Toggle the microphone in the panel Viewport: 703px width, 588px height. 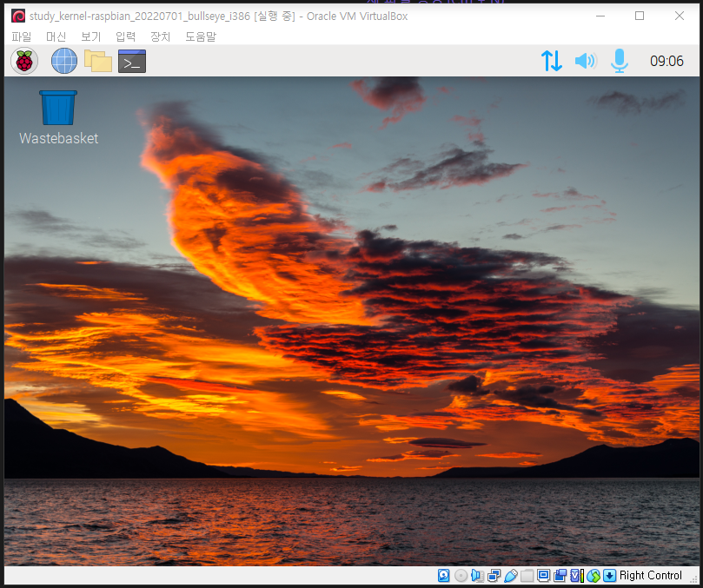tap(619, 61)
